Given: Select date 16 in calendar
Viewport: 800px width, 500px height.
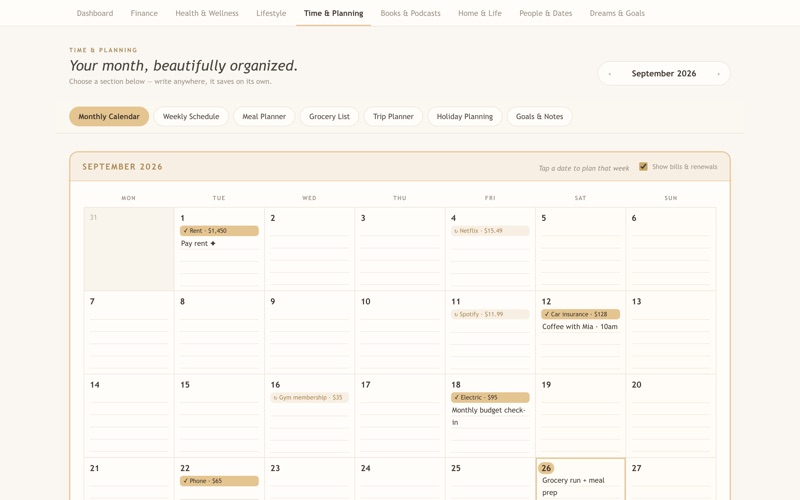Looking at the screenshot, I should pos(275,385).
